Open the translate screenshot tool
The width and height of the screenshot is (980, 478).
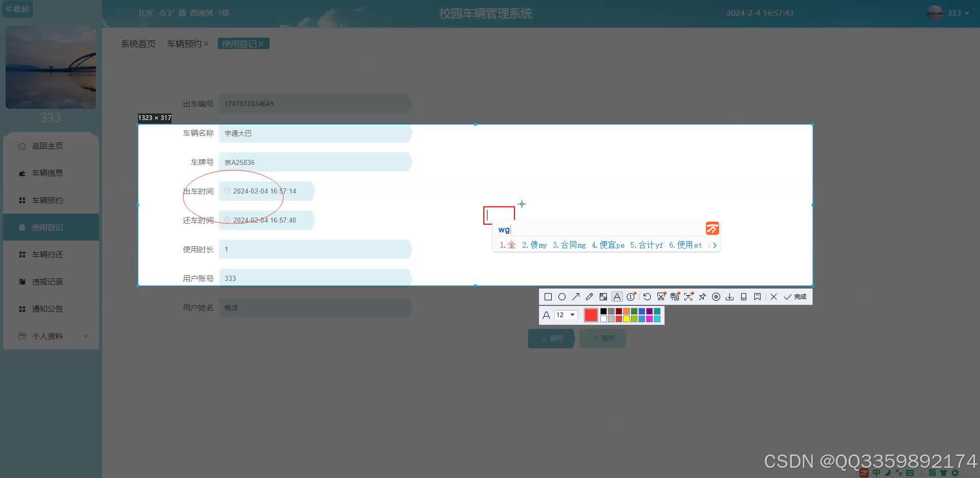(x=675, y=297)
